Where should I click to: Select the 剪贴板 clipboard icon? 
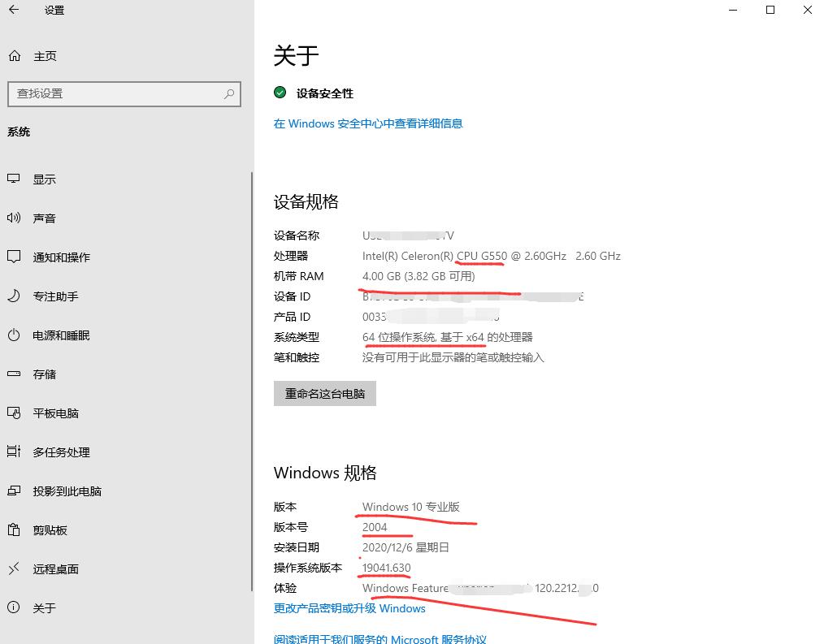[x=14, y=529]
